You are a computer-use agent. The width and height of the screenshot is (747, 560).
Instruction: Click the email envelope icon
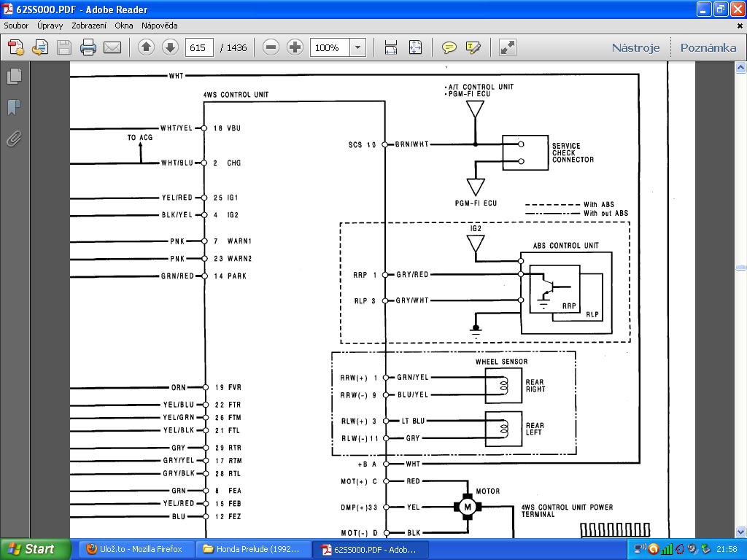pyautogui.click(x=112, y=48)
